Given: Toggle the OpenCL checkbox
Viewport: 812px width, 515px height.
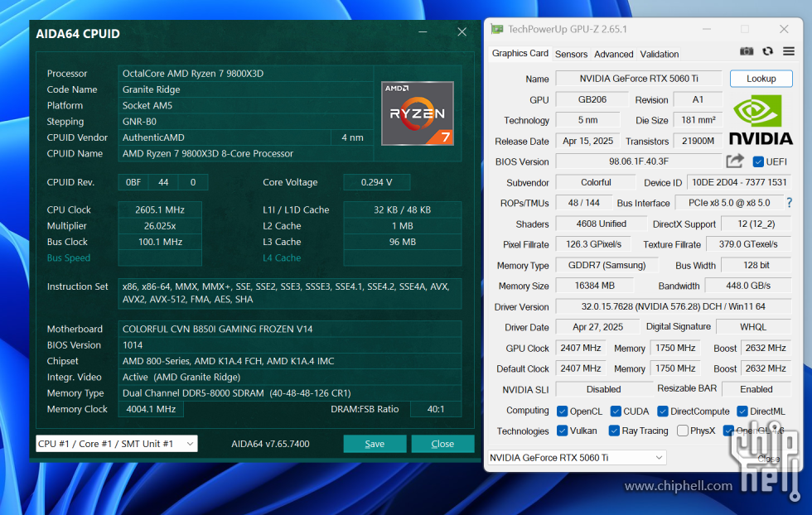Looking at the screenshot, I should click(x=562, y=412).
